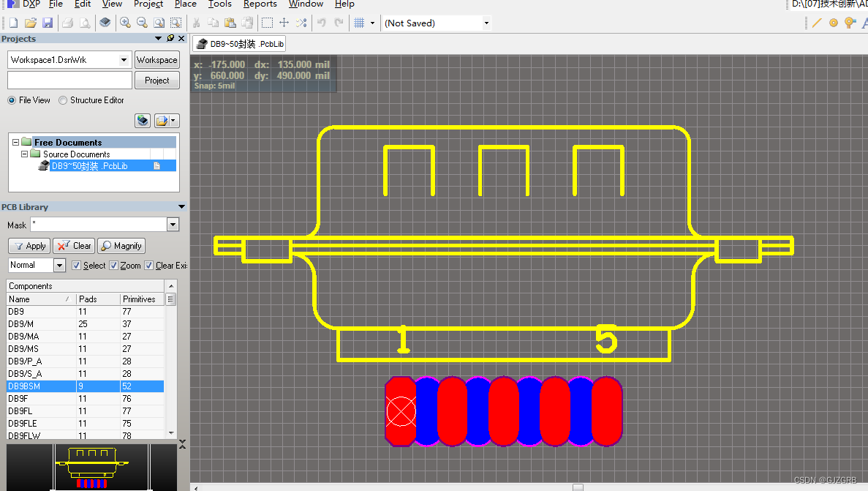Click the Zoom In magnifier icon
This screenshot has width=868, height=491.
125,23
